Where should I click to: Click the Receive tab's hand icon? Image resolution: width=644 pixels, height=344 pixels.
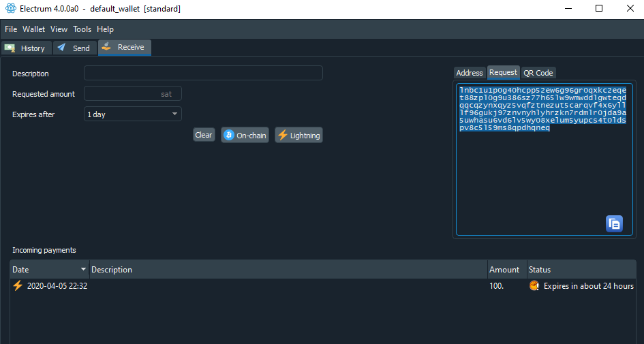tap(106, 46)
